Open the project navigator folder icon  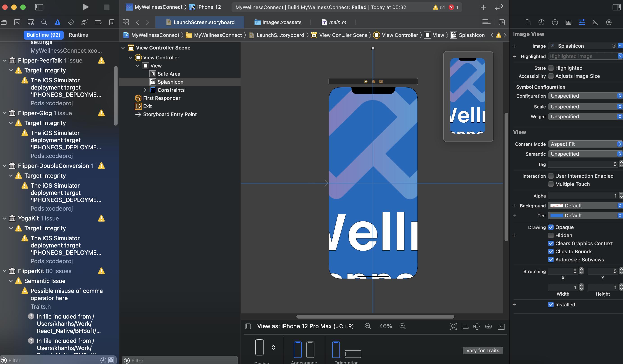pyautogui.click(x=4, y=22)
